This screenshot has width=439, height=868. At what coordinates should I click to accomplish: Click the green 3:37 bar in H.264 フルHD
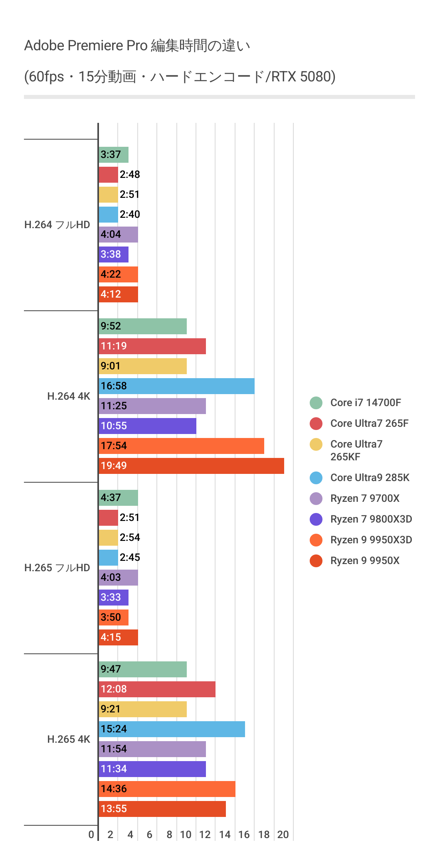coord(114,154)
